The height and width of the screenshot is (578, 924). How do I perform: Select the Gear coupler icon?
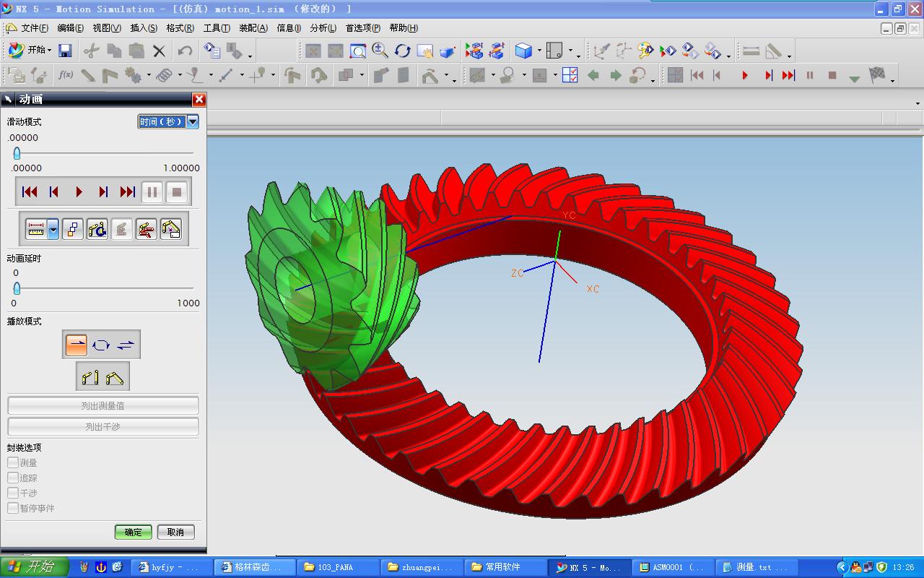pos(133,75)
